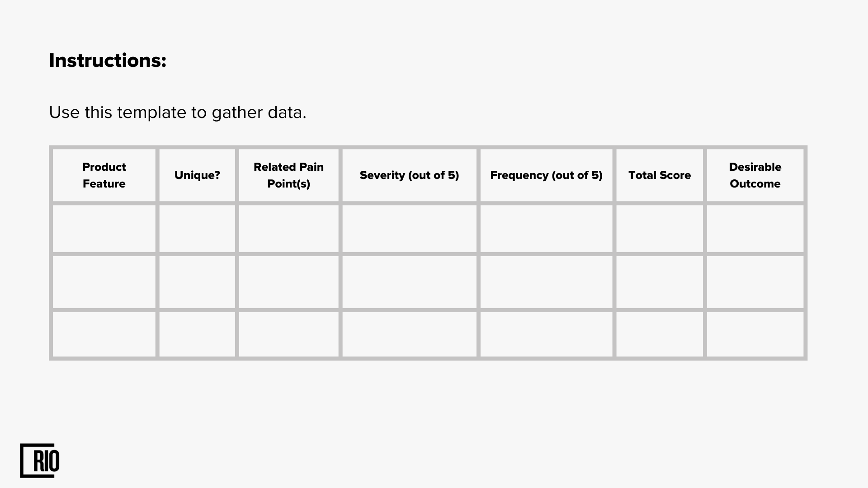The width and height of the screenshot is (868, 488).
Task: Select second-row cell under Frequency column
Action: (x=546, y=282)
